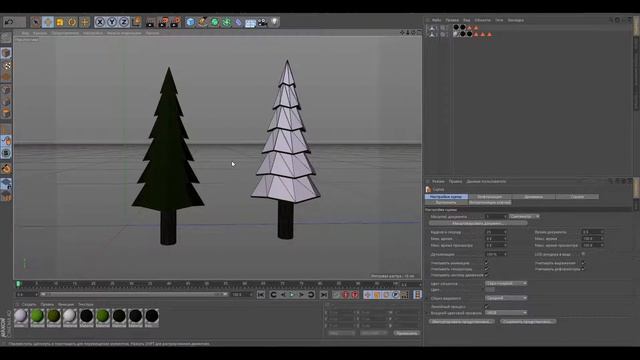Click the green array modeling icon

point(227,22)
